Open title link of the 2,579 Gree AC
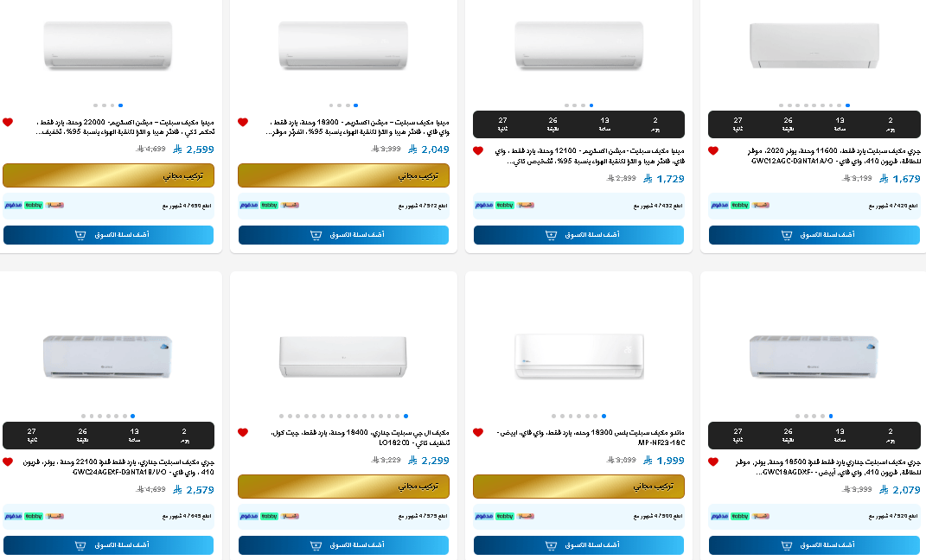 (118, 468)
